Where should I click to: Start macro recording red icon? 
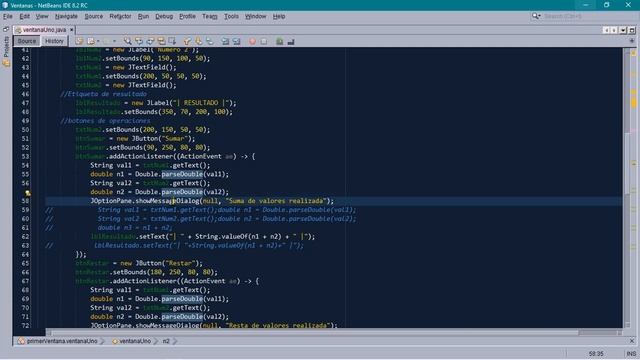252,41
